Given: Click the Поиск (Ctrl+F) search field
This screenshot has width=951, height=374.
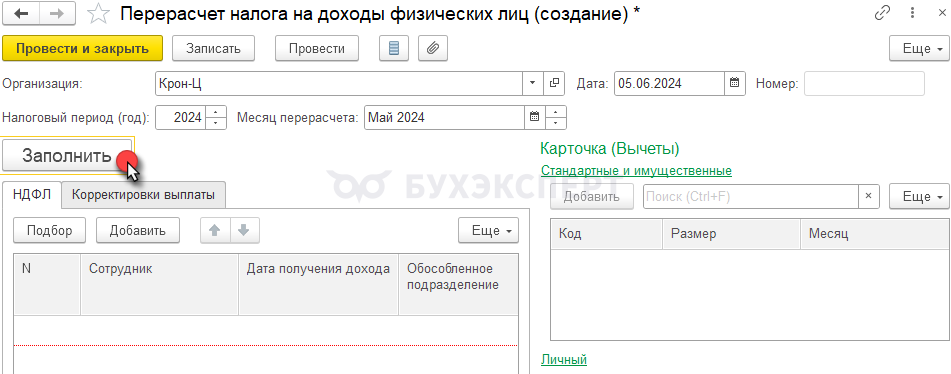Looking at the screenshot, I should pyautogui.click(x=751, y=196).
